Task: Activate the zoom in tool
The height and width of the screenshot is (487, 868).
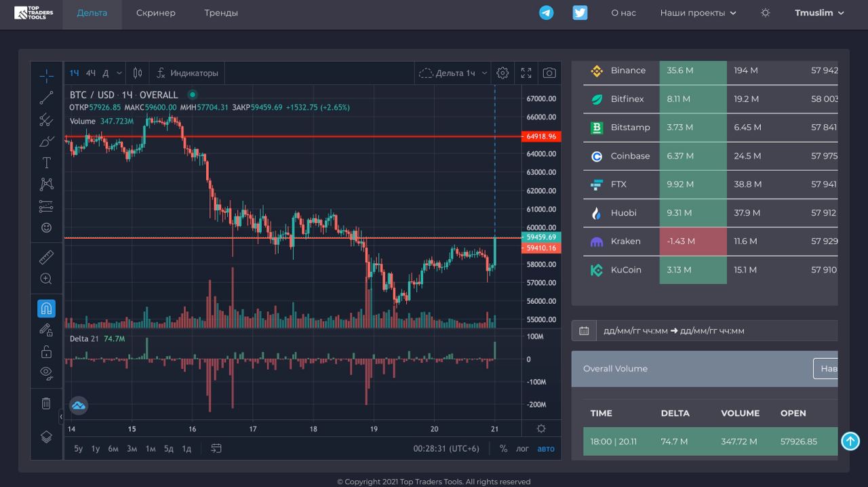Action: pos(46,279)
